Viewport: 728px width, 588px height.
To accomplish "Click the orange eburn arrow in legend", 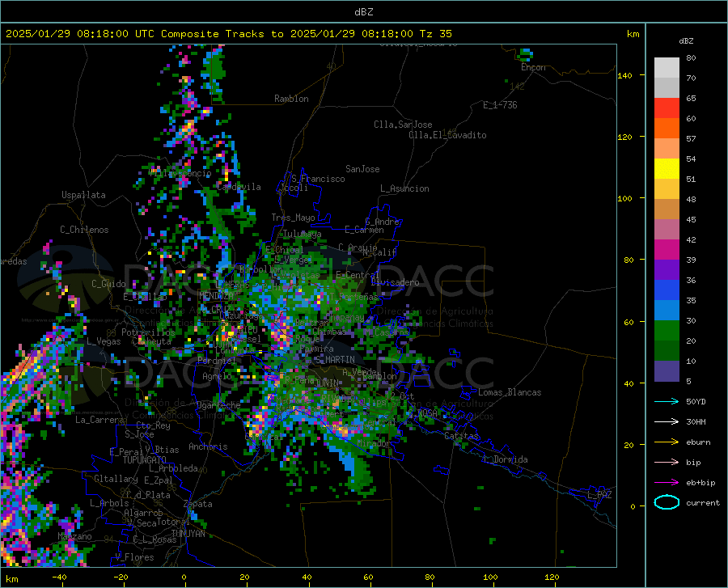I will pyautogui.click(x=667, y=442).
